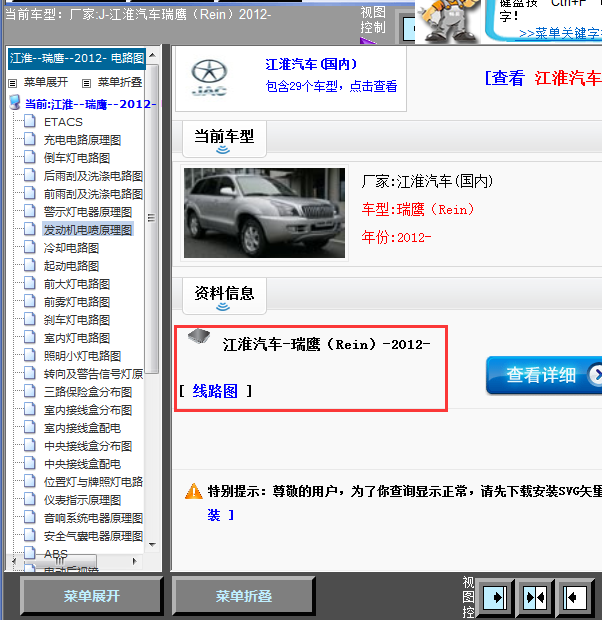The image size is (602, 620).
Task: Click the document icon beside 起动电路图
Action: 30,265
